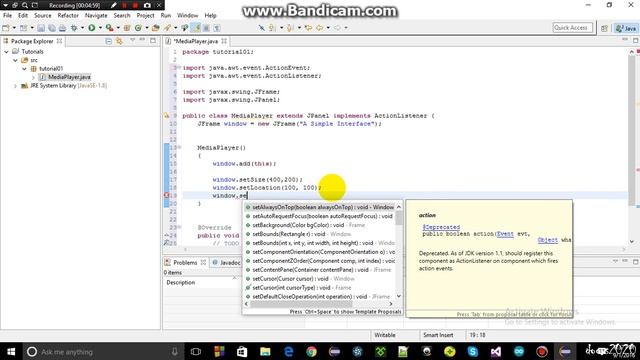This screenshot has width=640, height=360.
Task: Select the Java perspective button
Action: [626, 28]
